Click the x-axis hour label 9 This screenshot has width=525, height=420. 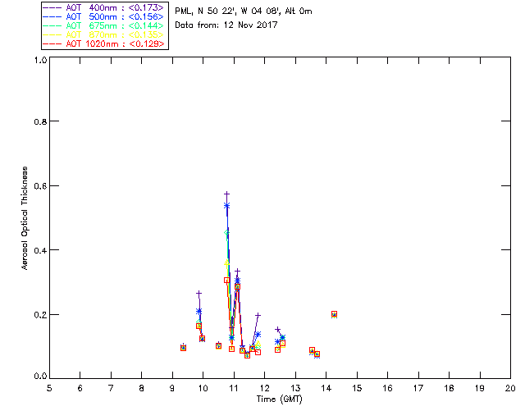point(172,388)
